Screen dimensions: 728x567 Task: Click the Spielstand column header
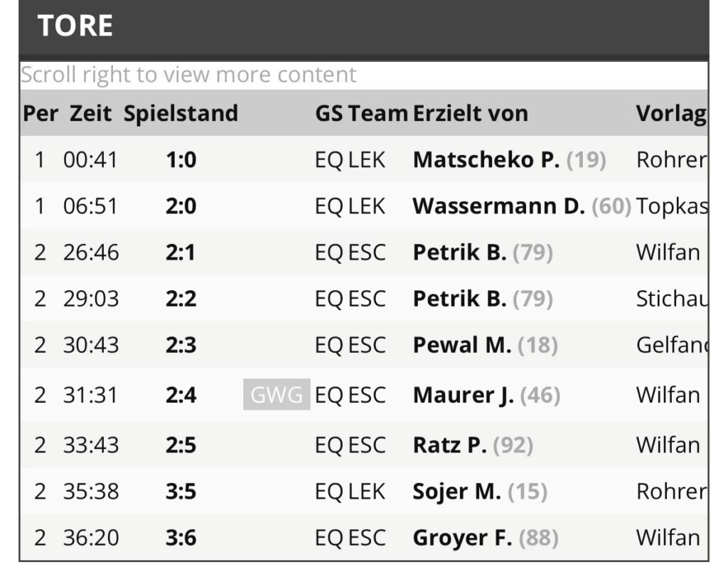coord(181,114)
